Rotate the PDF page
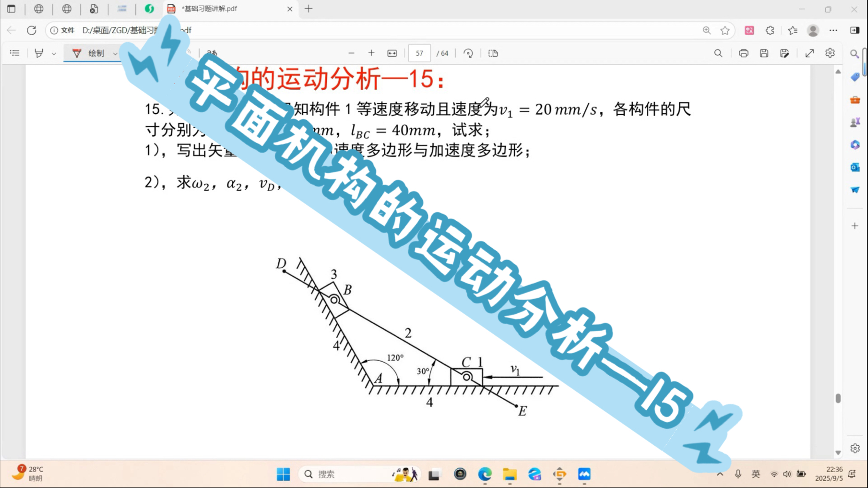 [x=468, y=53]
